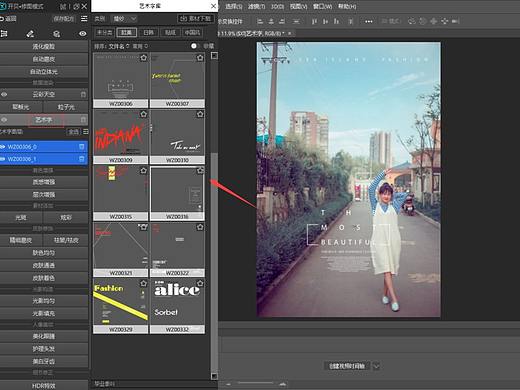Delete the W200306_0 art text layer
This screenshot has width=520, height=390.
[82, 147]
